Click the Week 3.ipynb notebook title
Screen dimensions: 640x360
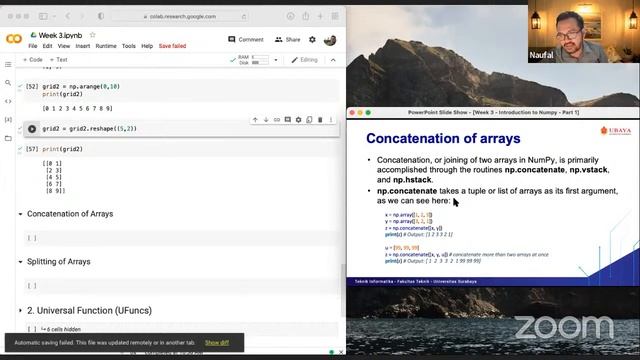click(60, 36)
